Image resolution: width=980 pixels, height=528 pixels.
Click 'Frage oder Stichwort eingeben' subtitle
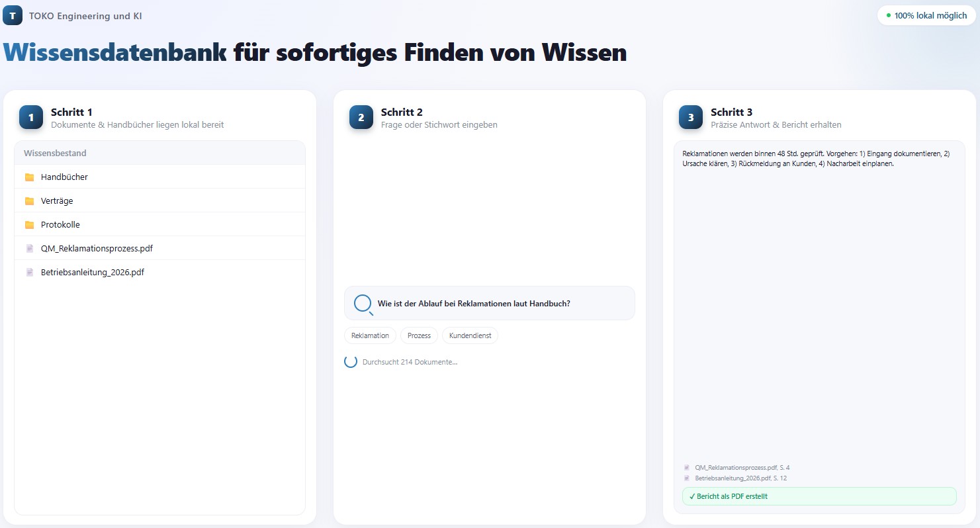pos(439,125)
